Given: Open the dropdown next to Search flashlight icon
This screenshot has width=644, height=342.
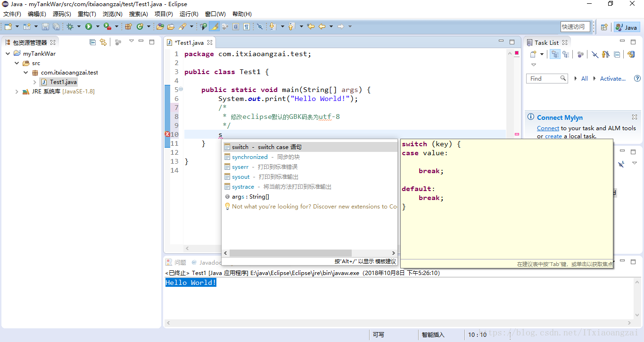Looking at the screenshot, I should (191, 27).
